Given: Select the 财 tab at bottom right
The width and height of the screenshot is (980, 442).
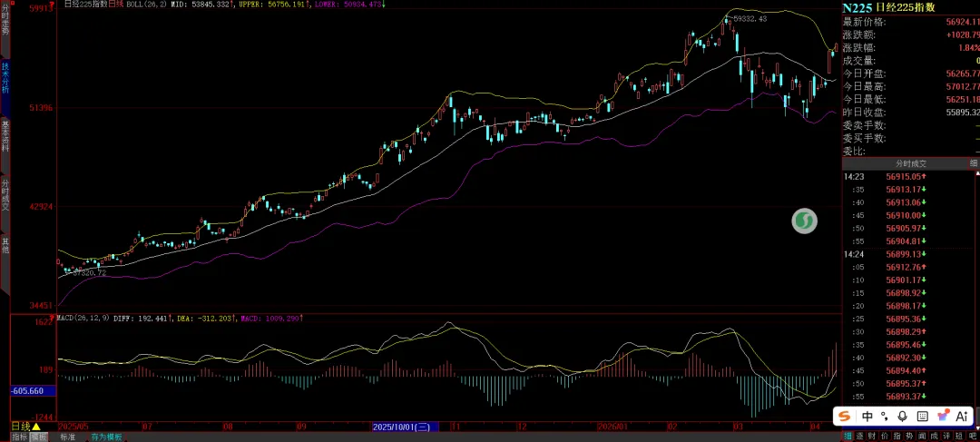Looking at the screenshot, I should point(873,436).
